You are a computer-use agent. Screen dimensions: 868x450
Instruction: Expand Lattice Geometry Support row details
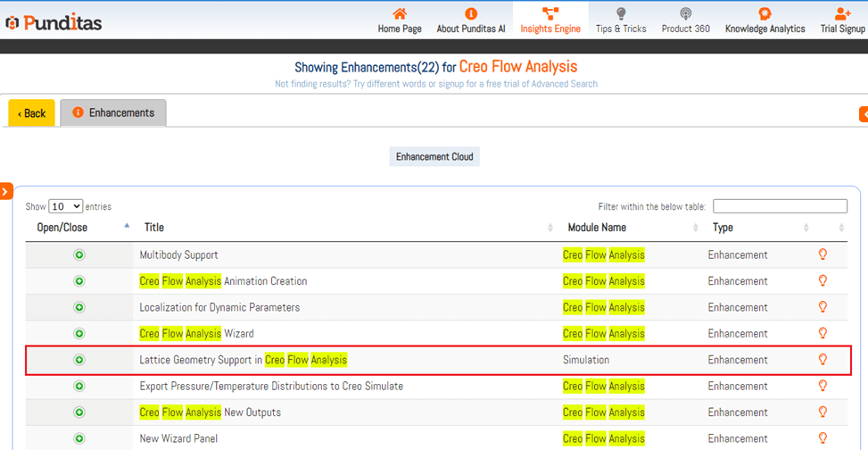pos(79,360)
